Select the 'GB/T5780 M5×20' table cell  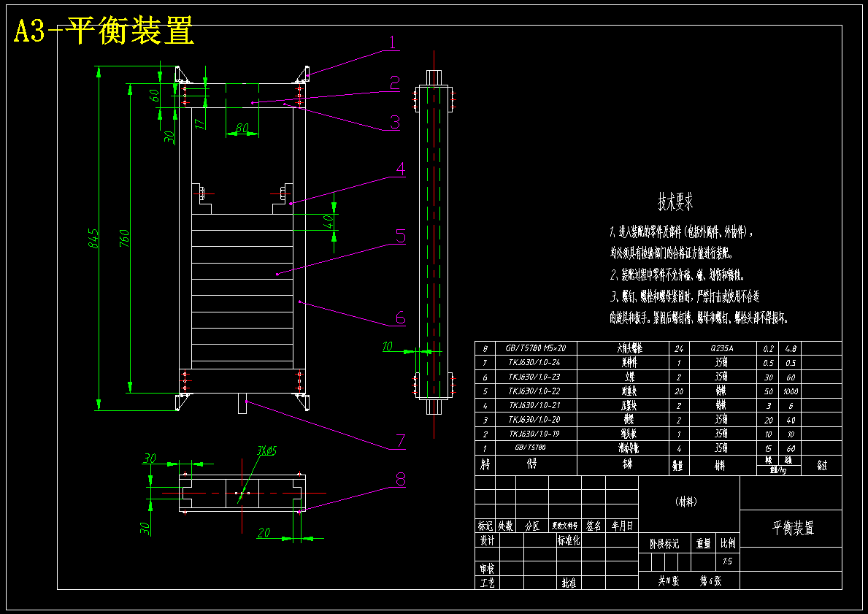point(535,348)
